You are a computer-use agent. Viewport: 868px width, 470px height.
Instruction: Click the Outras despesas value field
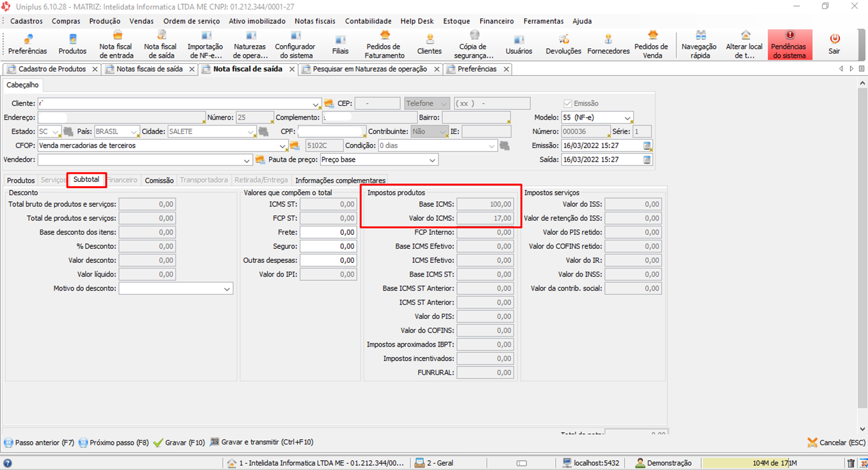pyautogui.click(x=328, y=260)
